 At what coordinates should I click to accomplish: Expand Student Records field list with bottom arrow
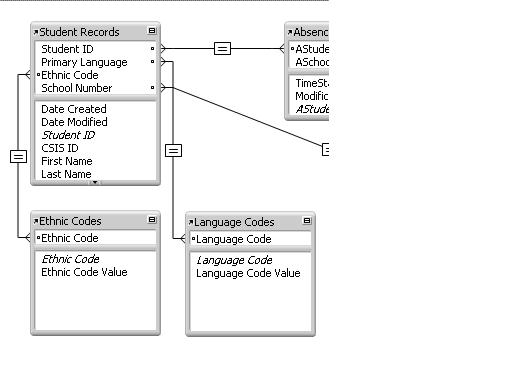click(95, 182)
